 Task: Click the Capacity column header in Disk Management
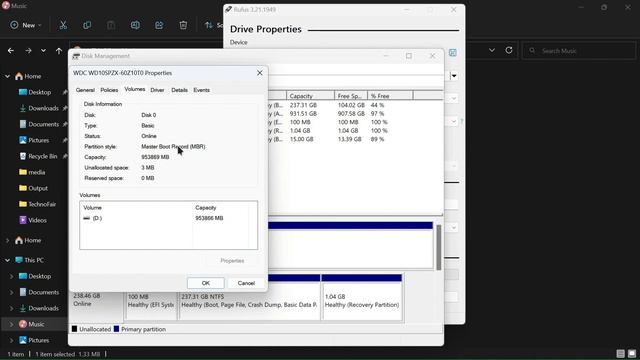point(310,96)
